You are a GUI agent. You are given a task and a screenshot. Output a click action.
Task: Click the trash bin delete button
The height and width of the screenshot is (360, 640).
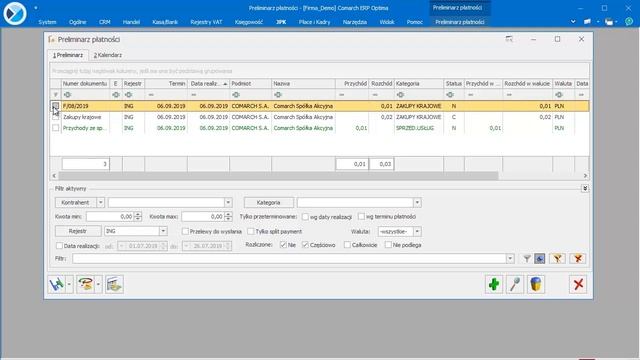pyautogui.click(x=536, y=284)
